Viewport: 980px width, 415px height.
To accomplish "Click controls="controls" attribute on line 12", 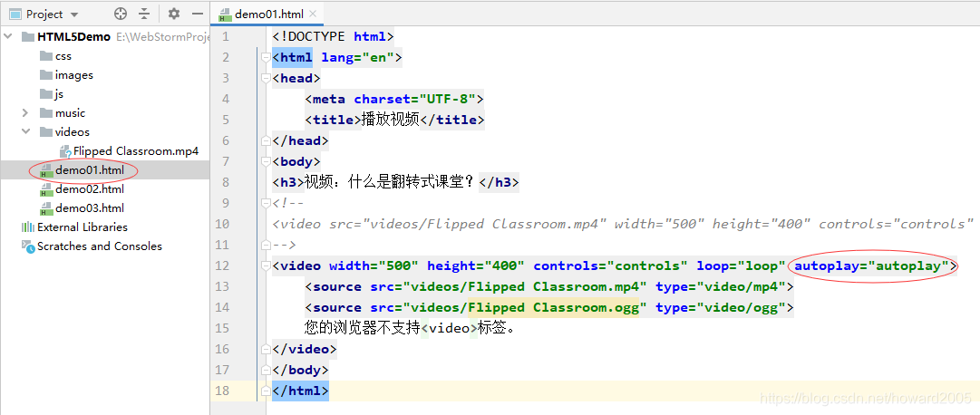I will (x=610, y=265).
